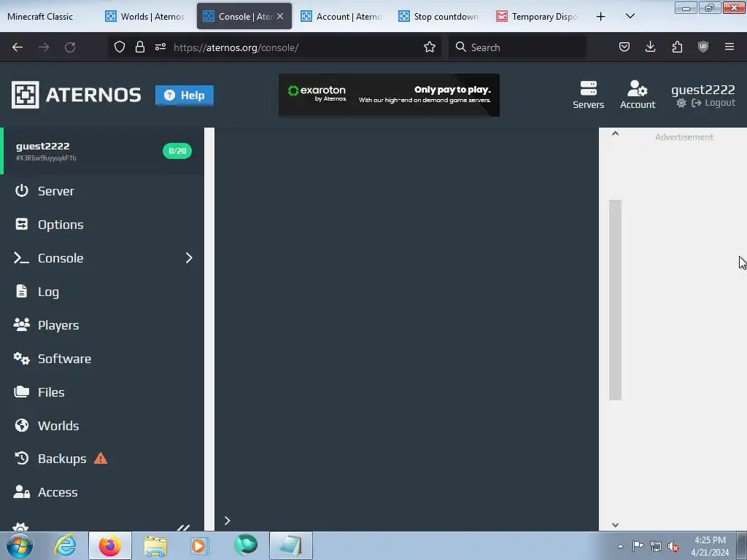Open the Account header icon
This screenshot has height=560, width=747.
coord(638,95)
